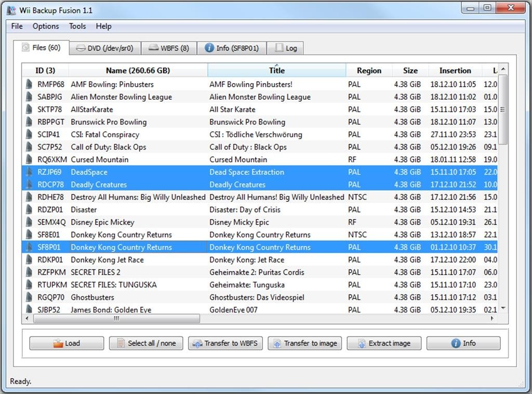Maximize the Wii Backup Fusion window
Image resolution: width=532 pixels, height=394 pixels.
coord(487,8)
